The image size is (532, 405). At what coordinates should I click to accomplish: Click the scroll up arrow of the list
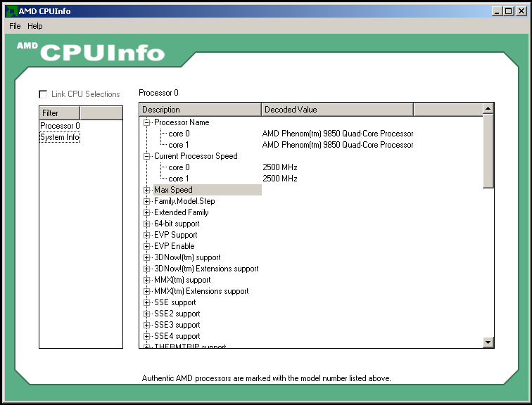coord(488,109)
